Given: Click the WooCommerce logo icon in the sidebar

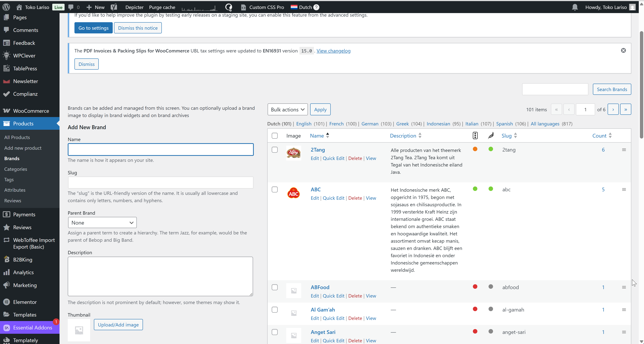Looking at the screenshot, I should [x=7, y=110].
